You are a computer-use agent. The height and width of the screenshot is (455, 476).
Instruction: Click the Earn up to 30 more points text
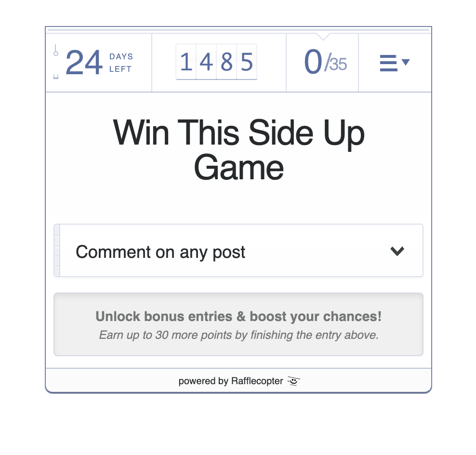pyautogui.click(x=238, y=335)
